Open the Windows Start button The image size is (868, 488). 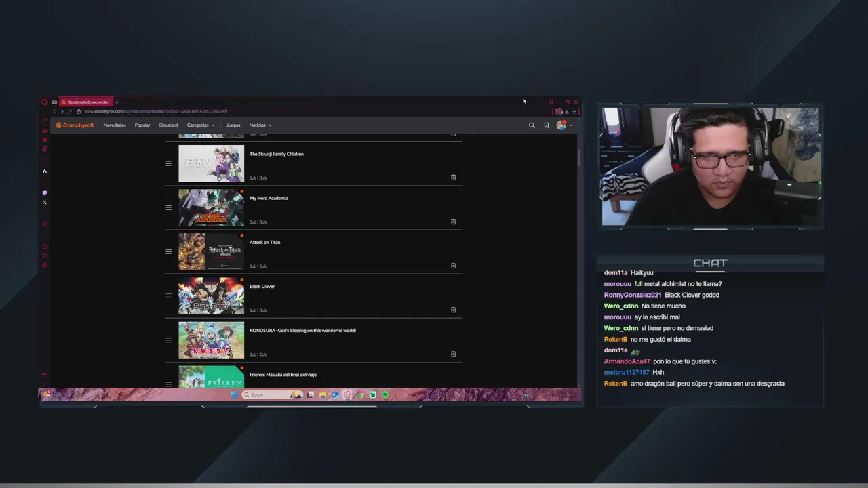click(234, 394)
